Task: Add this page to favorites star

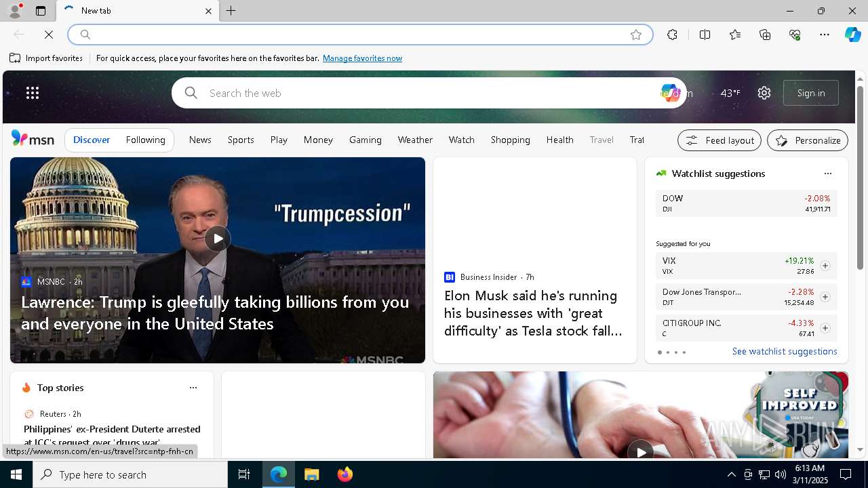Action: tap(636, 35)
